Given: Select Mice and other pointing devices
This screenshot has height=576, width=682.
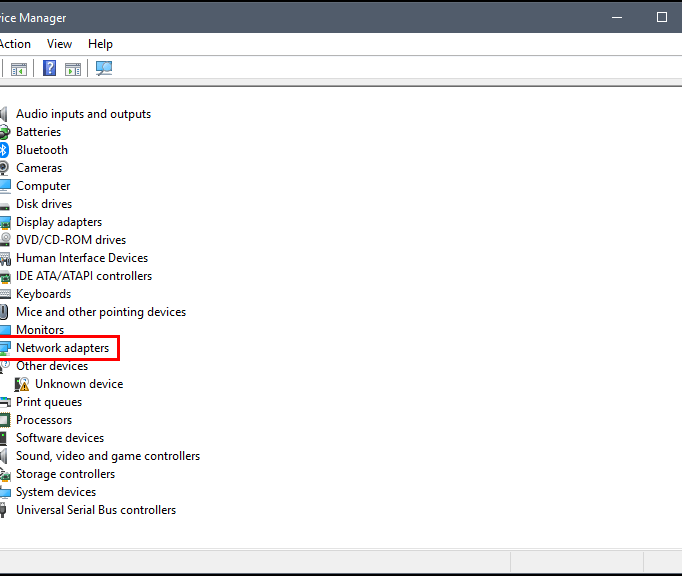Looking at the screenshot, I should [101, 312].
